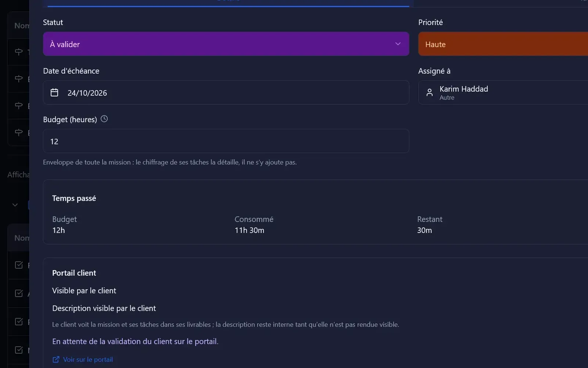Image resolution: width=588 pixels, height=368 pixels.
Task: Click the Budget value 12h in Temps passé
Action: click(58, 230)
